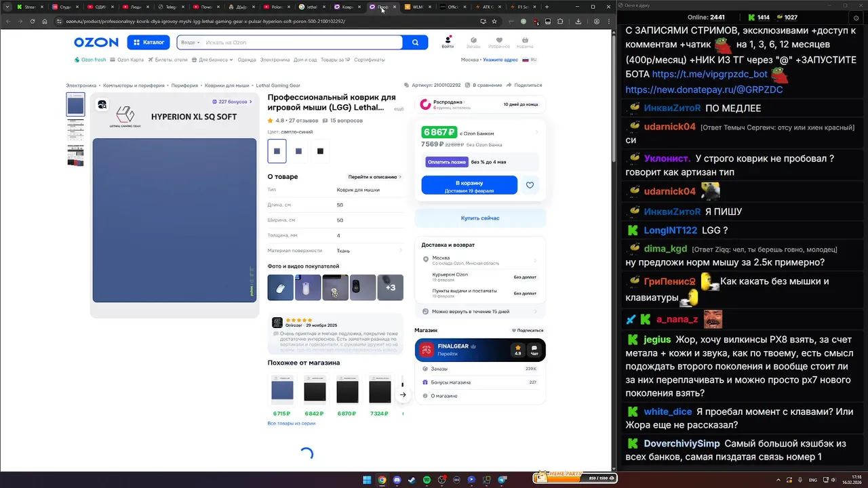Image resolution: width=868 pixels, height=488 pixels.
Task: Select the light-blue color swatch
Action: [x=277, y=151]
